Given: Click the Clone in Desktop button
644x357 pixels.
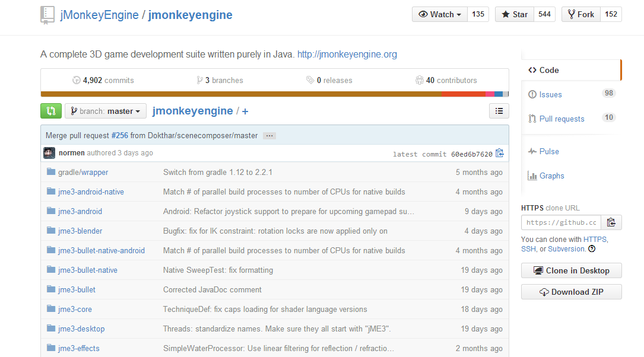Looking at the screenshot, I should pyautogui.click(x=572, y=270).
